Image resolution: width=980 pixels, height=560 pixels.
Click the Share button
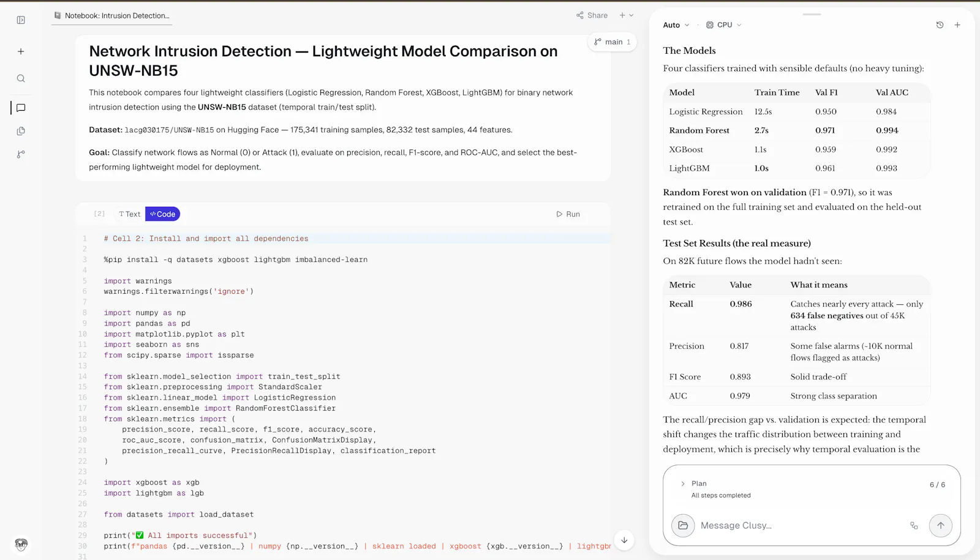coord(592,15)
